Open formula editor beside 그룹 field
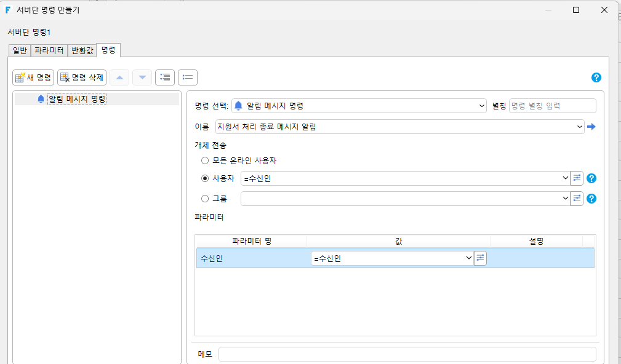Viewport: 621px width, 364px height. pos(577,199)
